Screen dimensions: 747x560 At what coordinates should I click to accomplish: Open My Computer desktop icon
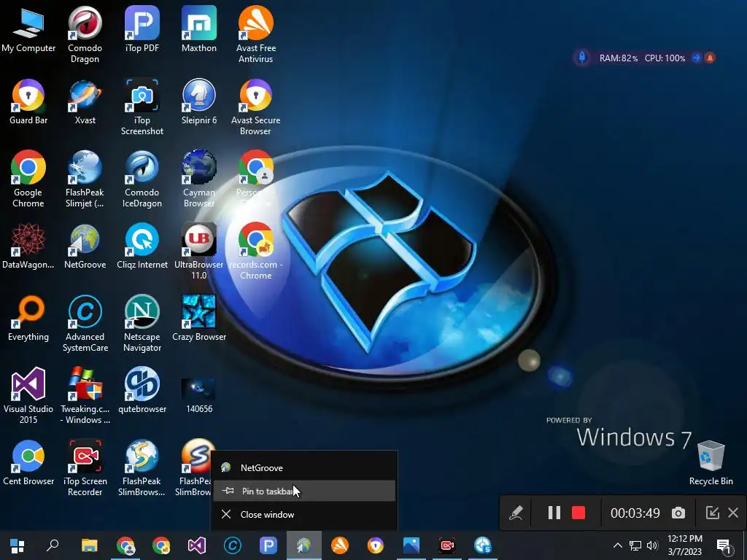[x=28, y=31]
